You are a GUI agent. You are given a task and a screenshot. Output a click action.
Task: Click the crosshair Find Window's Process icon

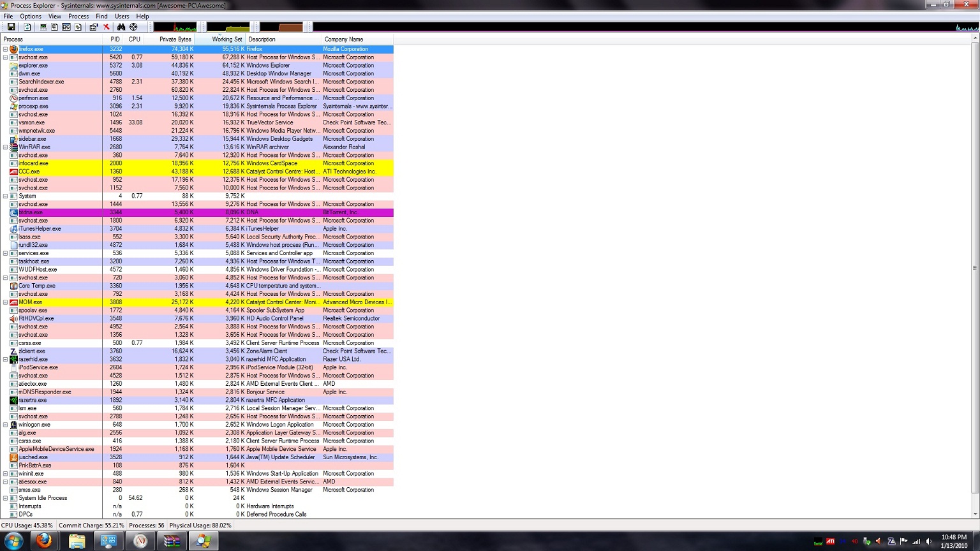(133, 27)
